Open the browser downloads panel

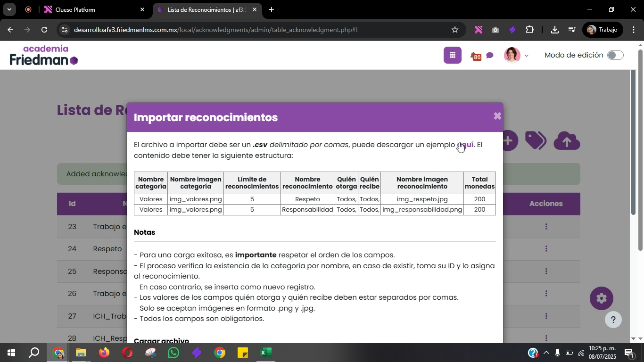point(555,30)
